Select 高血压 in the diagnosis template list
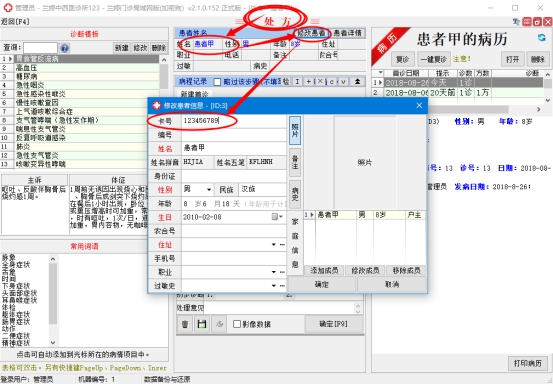This screenshot has height=384, width=553. coord(86,68)
